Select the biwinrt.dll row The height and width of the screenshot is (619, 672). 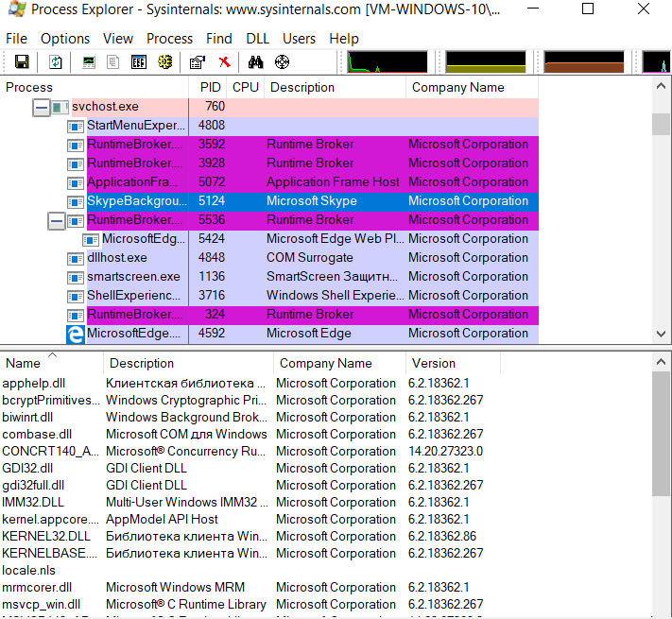[x=250, y=418]
